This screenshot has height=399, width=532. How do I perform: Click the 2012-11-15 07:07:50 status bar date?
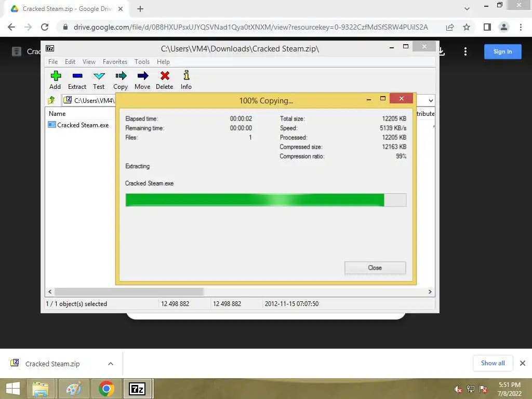[x=291, y=303]
